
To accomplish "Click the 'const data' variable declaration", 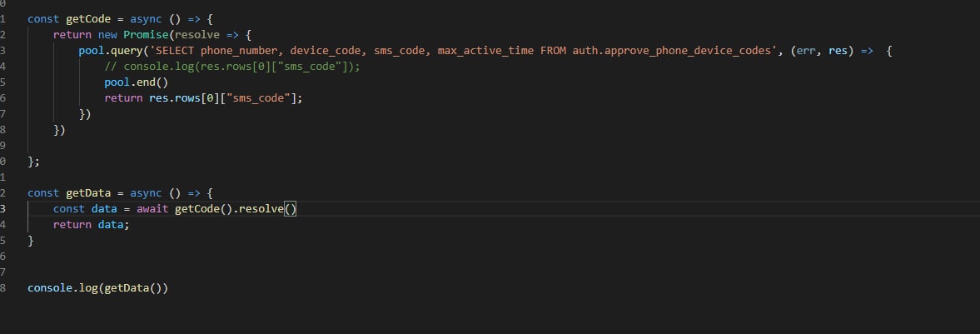I will 85,208.
